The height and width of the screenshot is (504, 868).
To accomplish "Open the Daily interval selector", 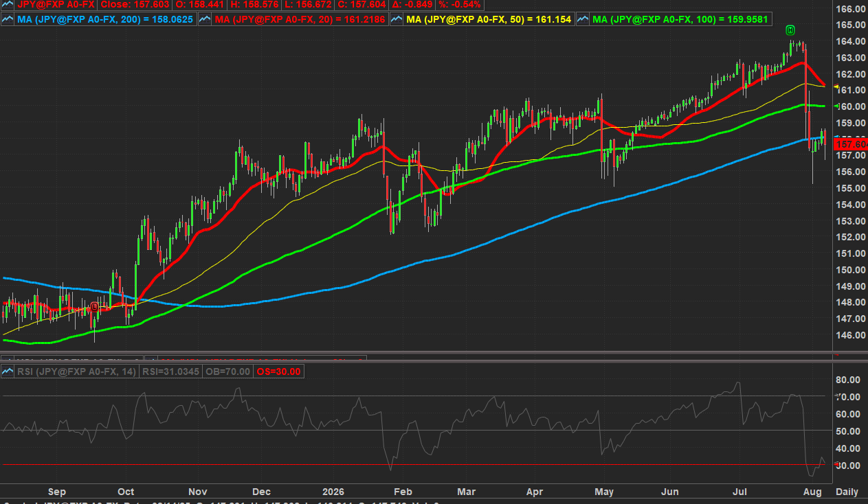I will coord(847,492).
